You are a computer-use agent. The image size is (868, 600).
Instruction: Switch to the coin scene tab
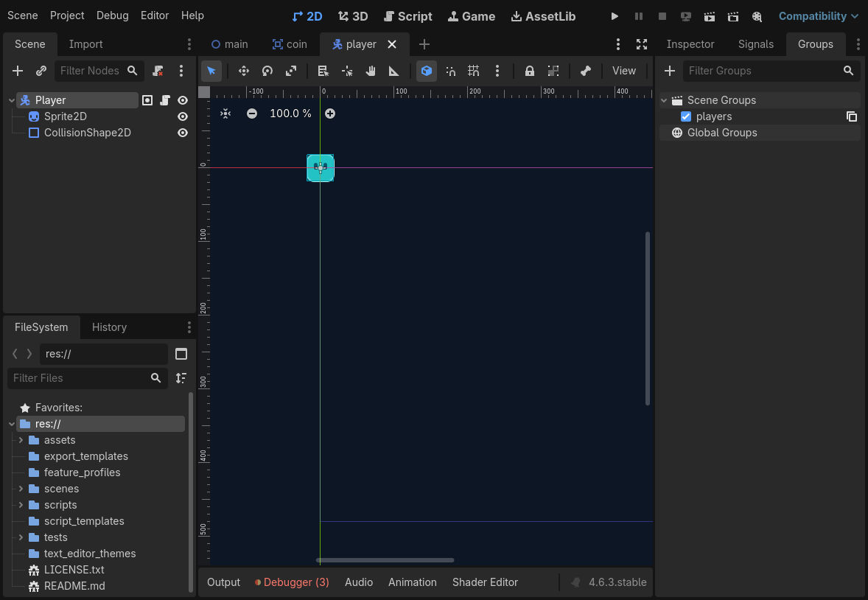point(290,44)
